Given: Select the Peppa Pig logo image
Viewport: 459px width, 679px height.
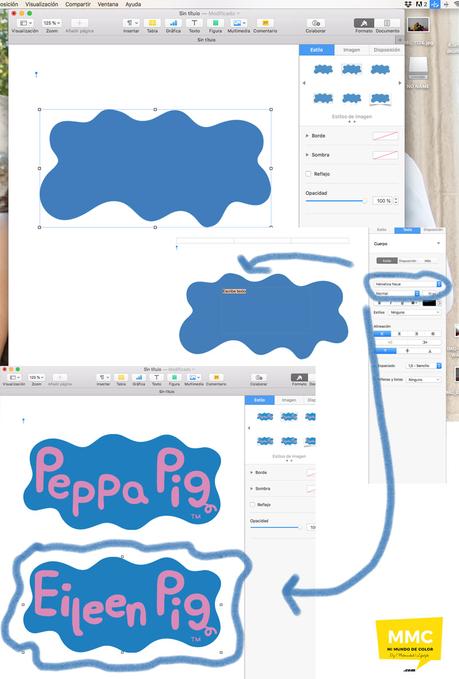Looking at the screenshot, I should [122, 482].
